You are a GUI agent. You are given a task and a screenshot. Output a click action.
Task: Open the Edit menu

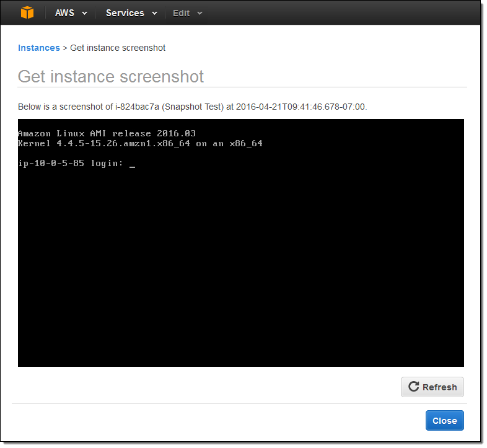182,13
